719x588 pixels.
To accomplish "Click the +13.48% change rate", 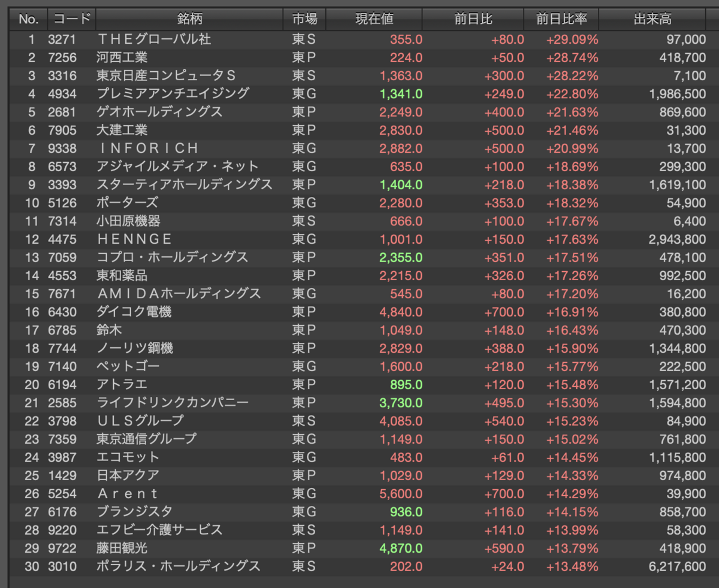I will 572,566.
